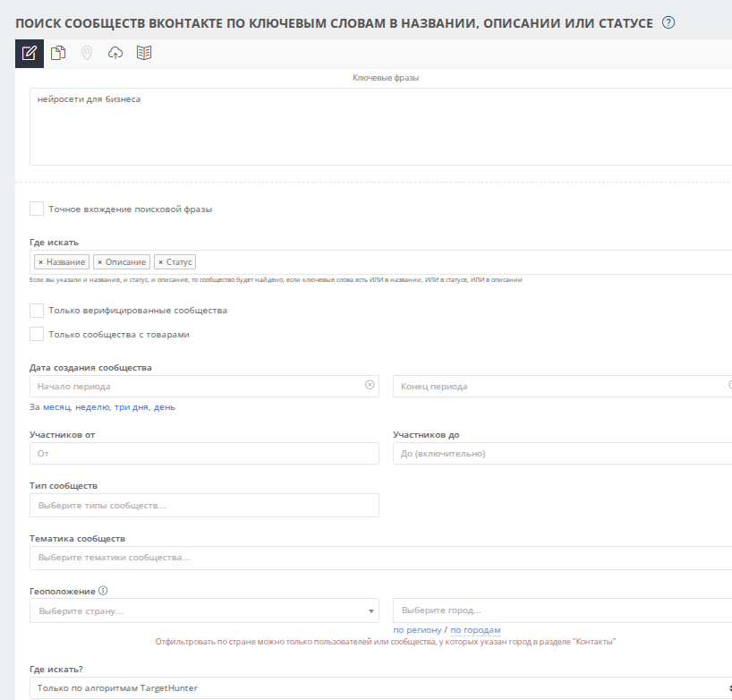Check 'Только сообщества с товарами' option
Screen dimensions: 732x700
(x=37, y=334)
